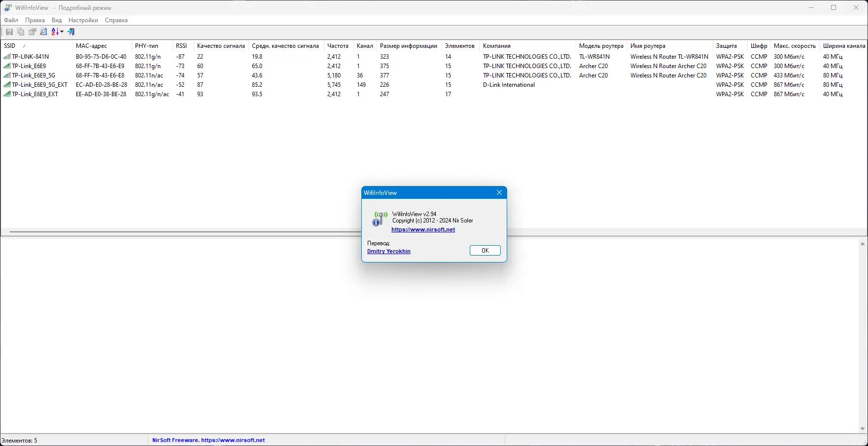Click the Элементов: 5 status bar text
The height and width of the screenshot is (446, 868).
pos(19,441)
